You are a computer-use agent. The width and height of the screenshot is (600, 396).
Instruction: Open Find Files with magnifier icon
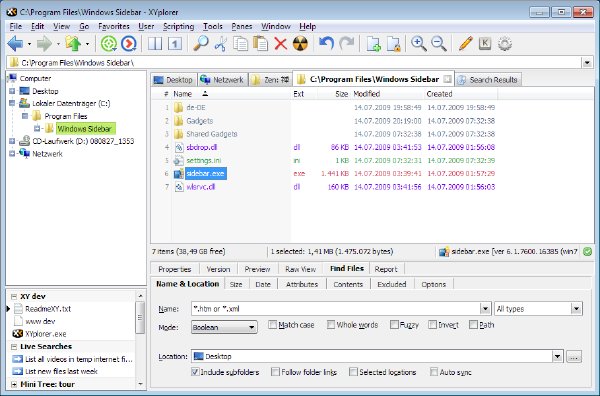click(x=201, y=44)
